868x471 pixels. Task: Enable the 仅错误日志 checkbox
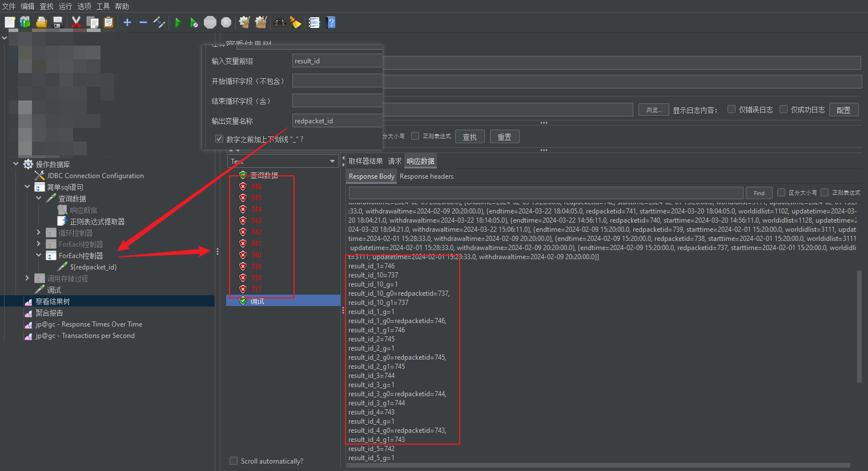(732, 109)
